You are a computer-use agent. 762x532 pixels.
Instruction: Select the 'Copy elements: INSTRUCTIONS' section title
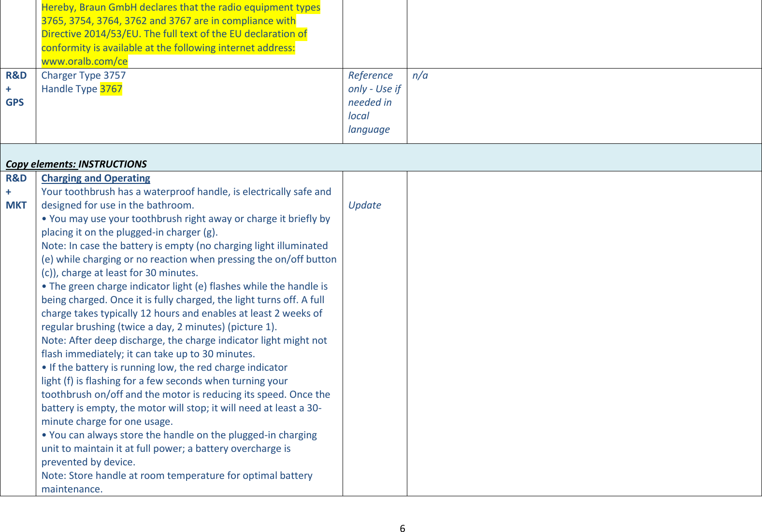(x=76, y=164)
